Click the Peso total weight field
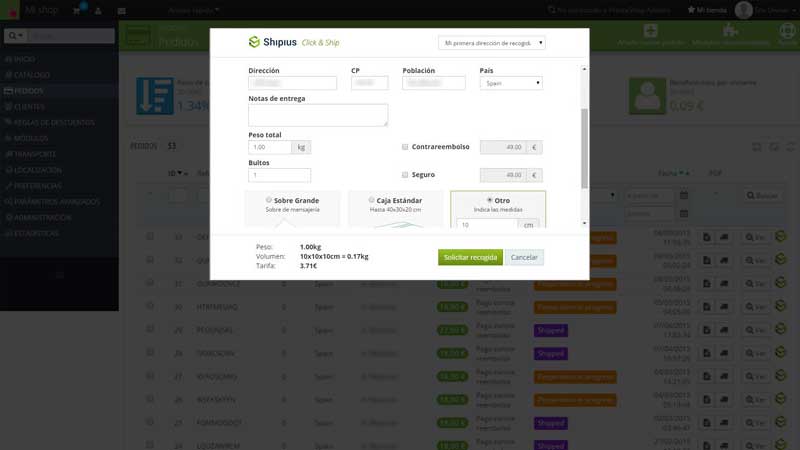Image resolution: width=800 pixels, height=450 pixels. click(x=270, y=147)
